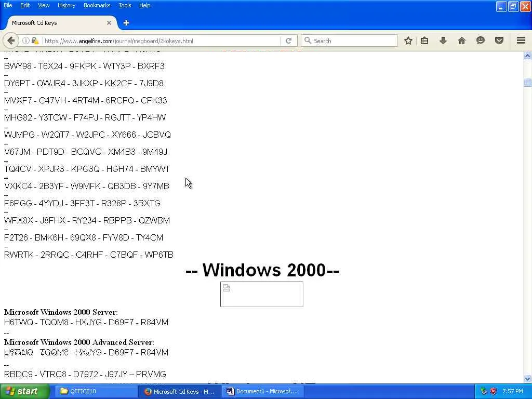Open the Windows start button

point(25,391)
